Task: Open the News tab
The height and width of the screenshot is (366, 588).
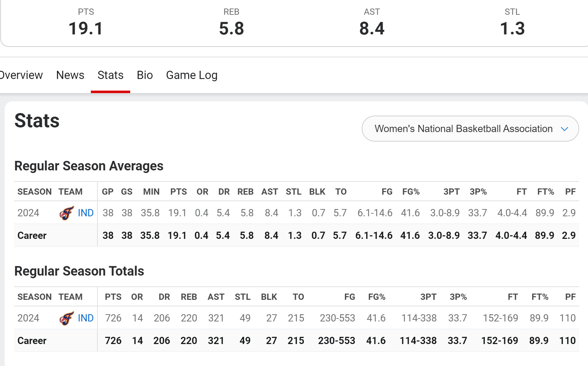Action: [x=70, y=75]
